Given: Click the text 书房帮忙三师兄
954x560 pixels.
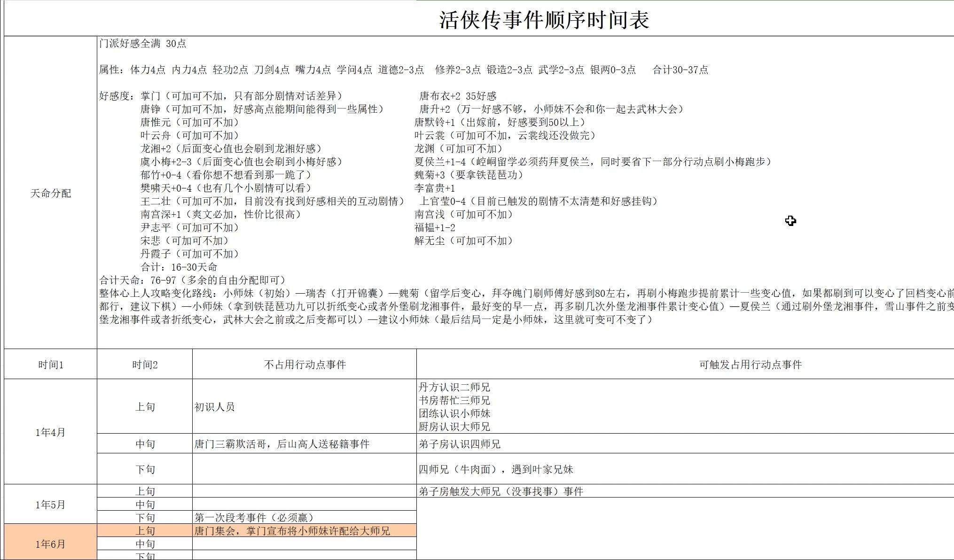Looking at the screenshot, I should [454, 400].
